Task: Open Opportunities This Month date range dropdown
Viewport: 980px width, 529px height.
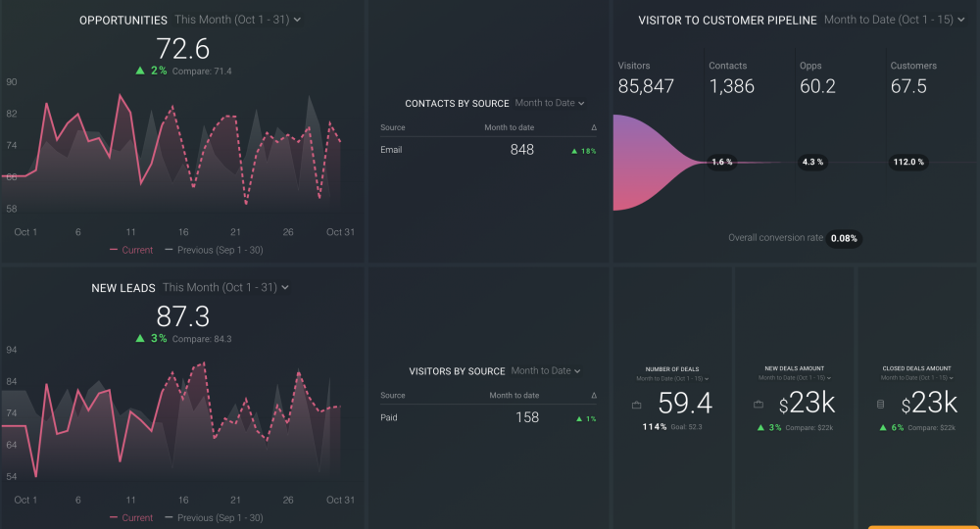Action: pos(237,20)
